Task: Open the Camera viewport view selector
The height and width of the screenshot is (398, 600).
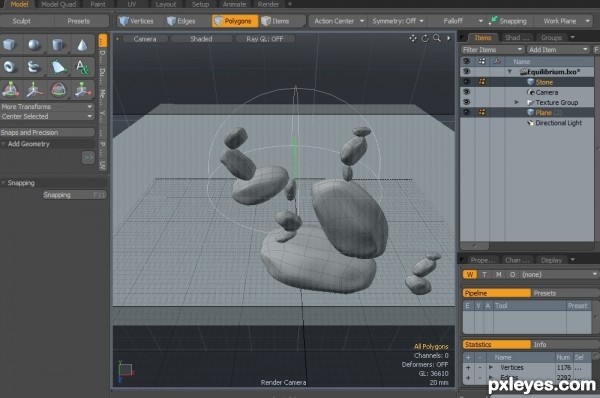Action: pyautogui.click(x=145, y=39)
